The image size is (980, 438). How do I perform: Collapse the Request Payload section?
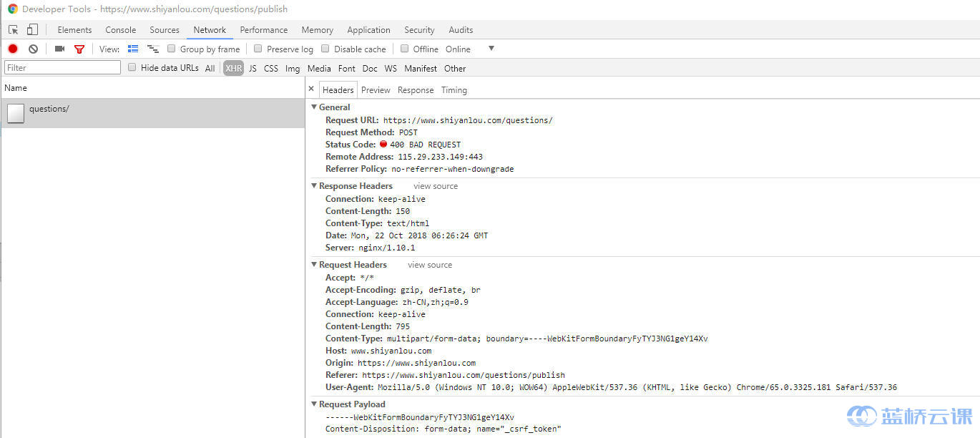coord(314,404)
